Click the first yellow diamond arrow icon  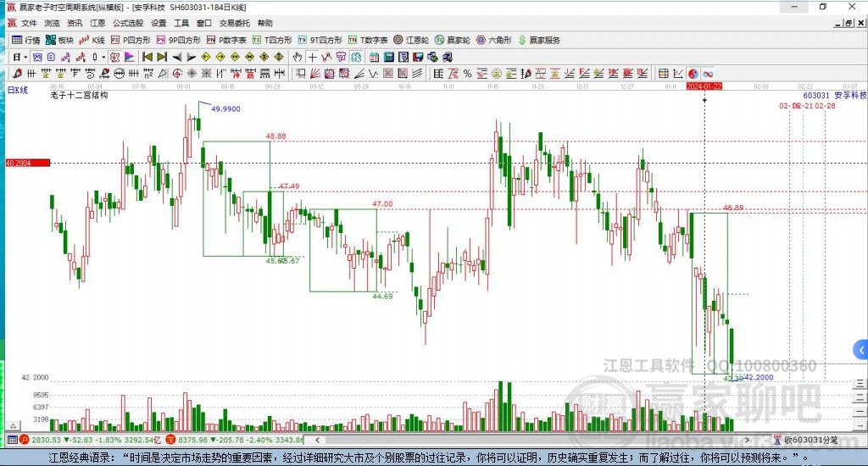coord(205,57)
